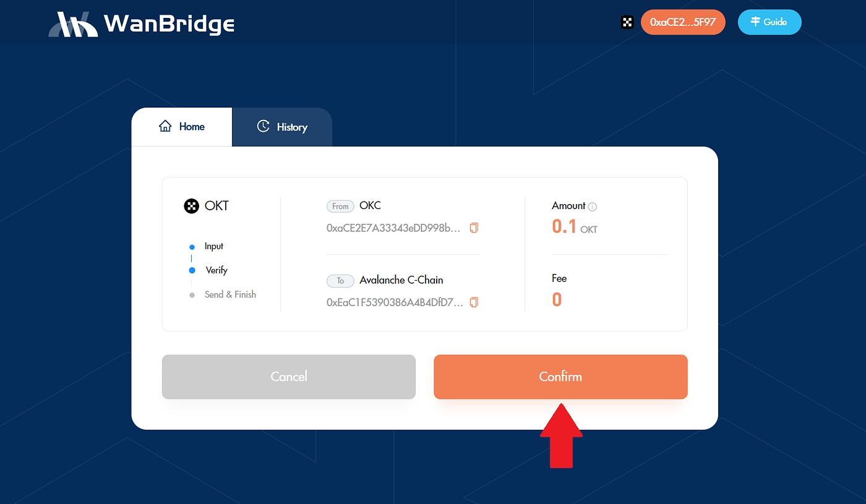Switch to the Home tab
Screen dimensions: 866x504
(x=182, y=127)
